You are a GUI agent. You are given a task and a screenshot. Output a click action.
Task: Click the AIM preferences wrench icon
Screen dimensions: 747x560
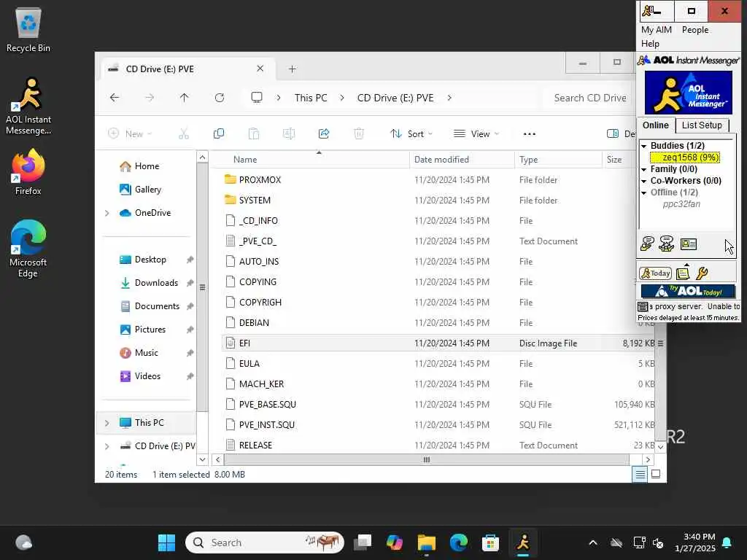click(x=702, y=273)
